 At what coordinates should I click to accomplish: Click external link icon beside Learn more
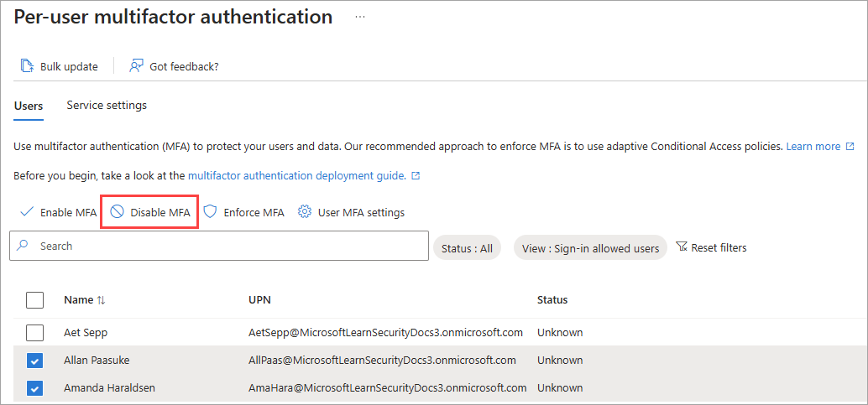(x=850, y=147)
